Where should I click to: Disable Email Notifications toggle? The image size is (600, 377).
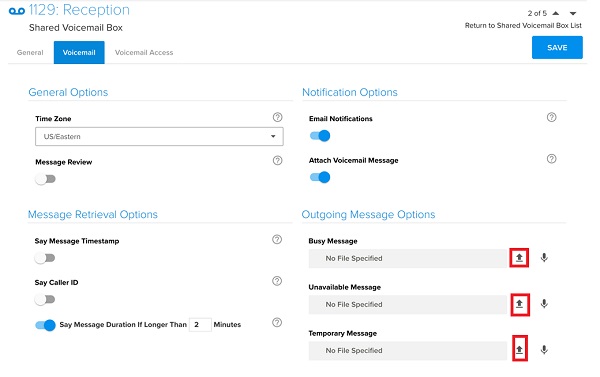[x=320, y=136]
